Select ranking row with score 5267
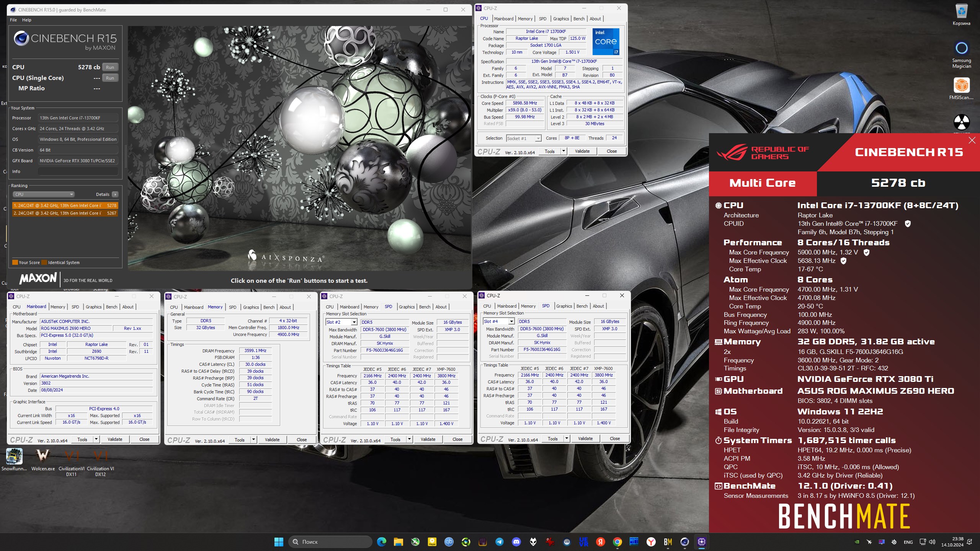The width and height of the screenshot is (980, 551). point(65,213)
